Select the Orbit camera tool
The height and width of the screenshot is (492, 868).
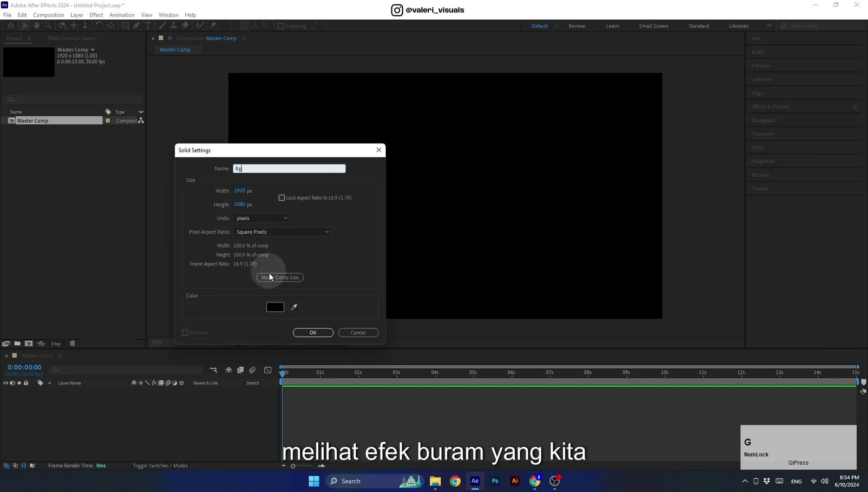point(62,26)
